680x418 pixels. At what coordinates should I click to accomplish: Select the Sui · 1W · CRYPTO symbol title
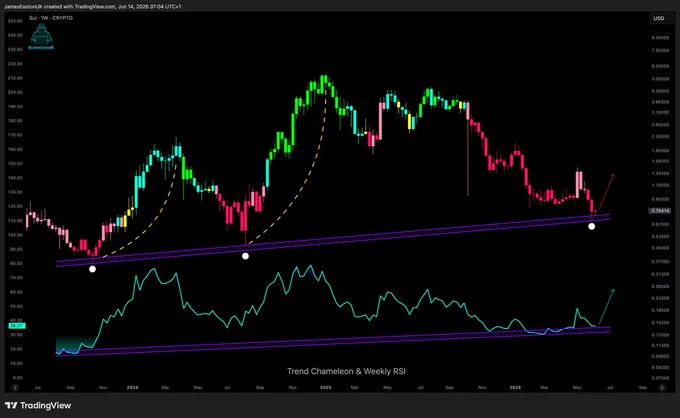[51, 18]
